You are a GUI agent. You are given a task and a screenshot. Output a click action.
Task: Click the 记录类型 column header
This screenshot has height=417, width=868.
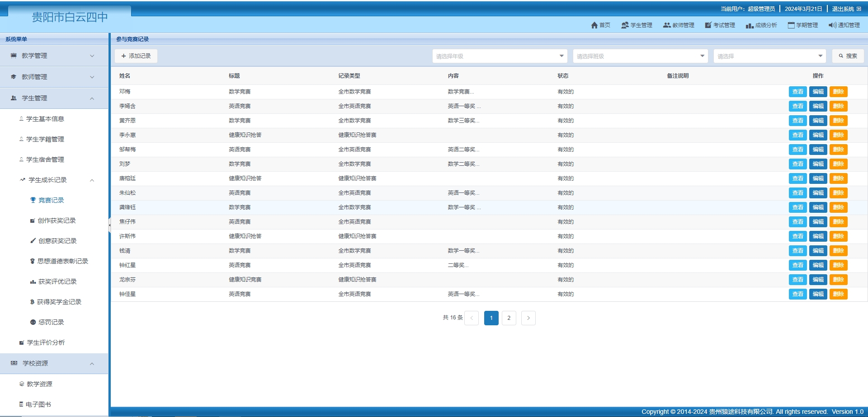pyautogui.click(x=349, y=76)
